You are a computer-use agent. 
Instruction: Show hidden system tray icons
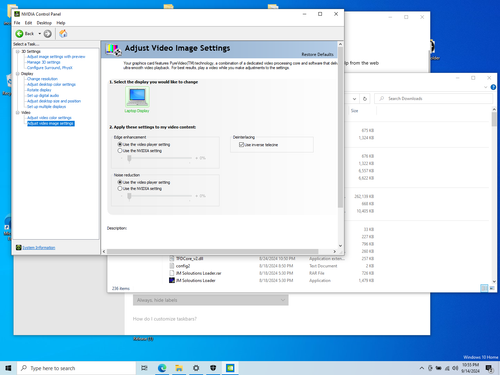[422, 368]
